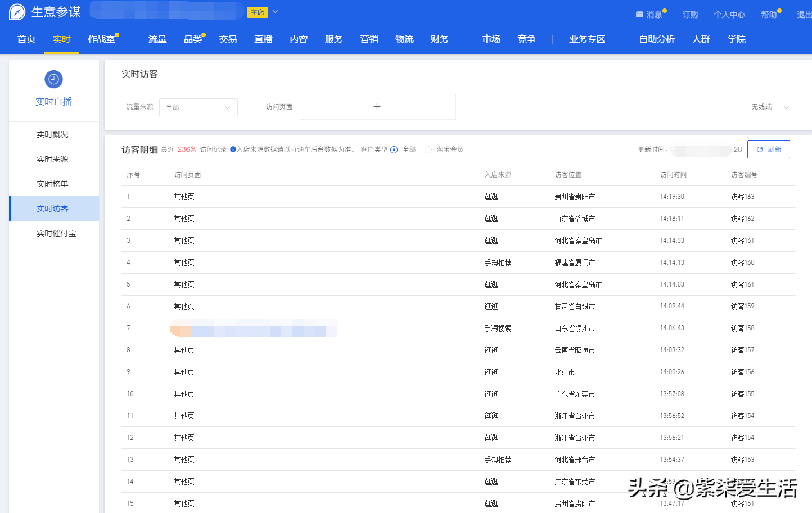Click the 生意参谋 compass logo icon
This screenshot has height=513, width=812.
pyautogui.click(x=17, y=12)
